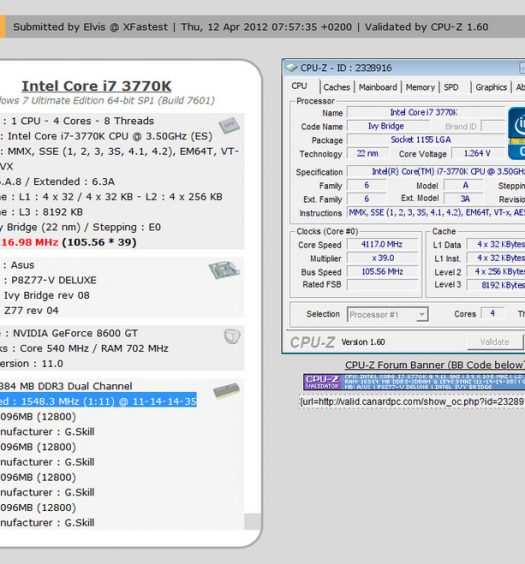
Task: Click the P8Z77-V DELUXE motherboard model text
Action: click(54, 280)
